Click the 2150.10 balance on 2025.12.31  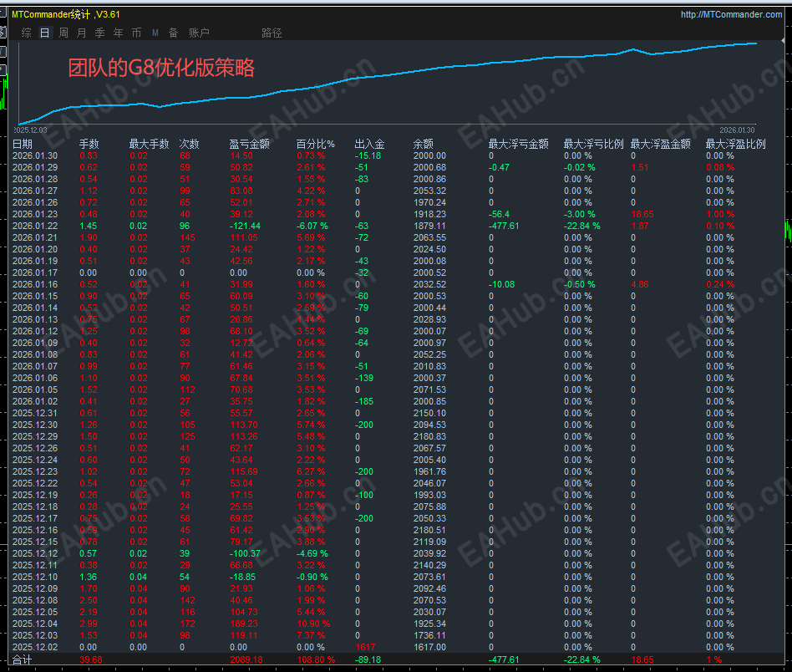click(429, 413)
